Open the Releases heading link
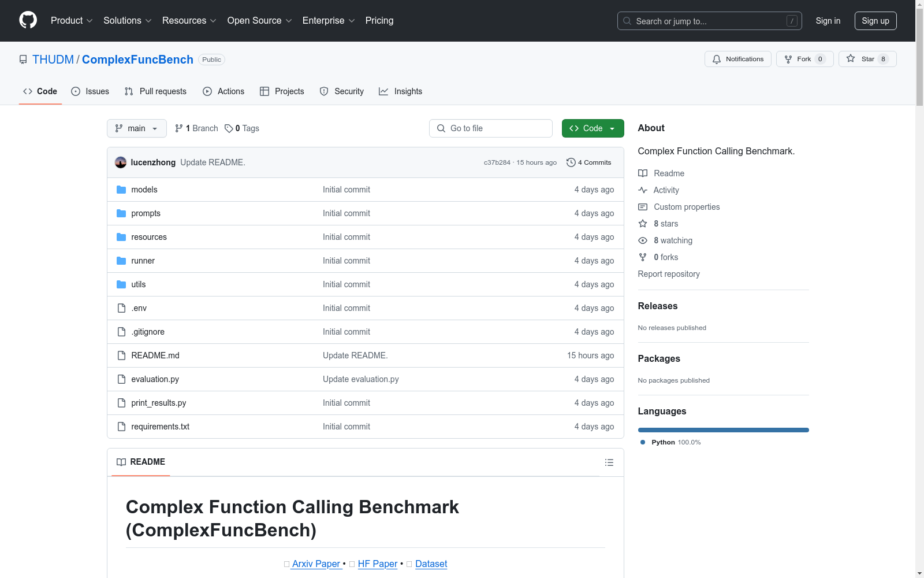This screenshot has height=578, width=924. pos(658,306)
